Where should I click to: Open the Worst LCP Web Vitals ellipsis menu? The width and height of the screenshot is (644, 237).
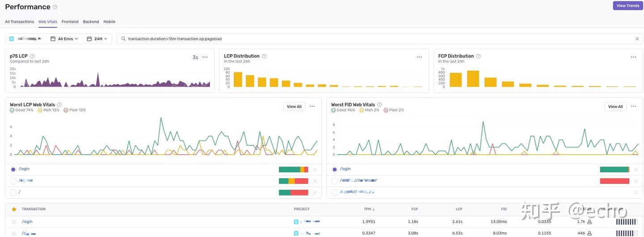312,106
